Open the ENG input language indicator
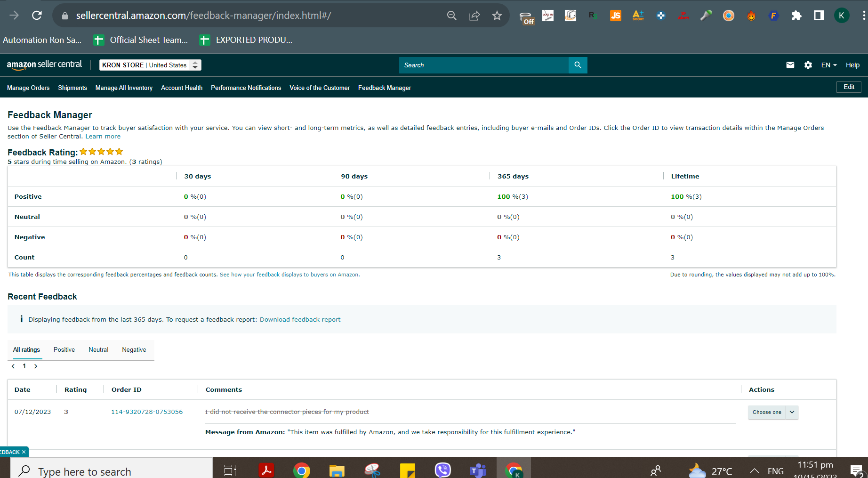This screenshot has height=478, width=868. click(x=776, y=471)
